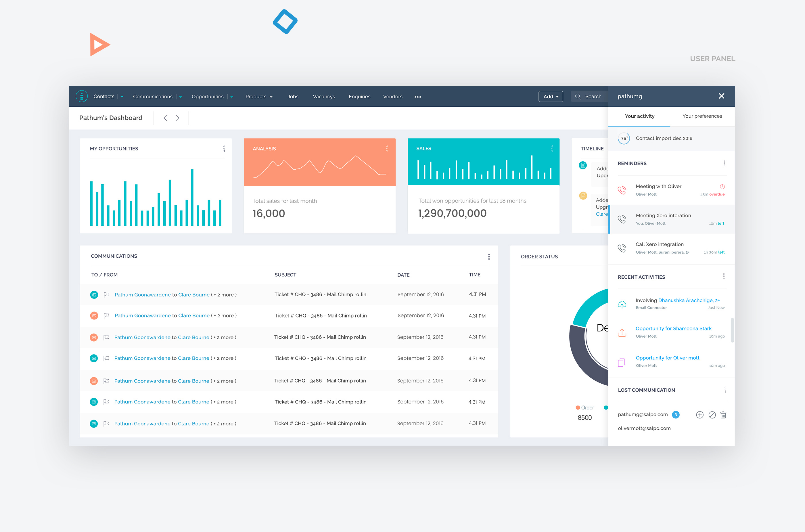Click the next dashboard arrow
The height and width of the screenshot is (532, 805).
(177, 118)
